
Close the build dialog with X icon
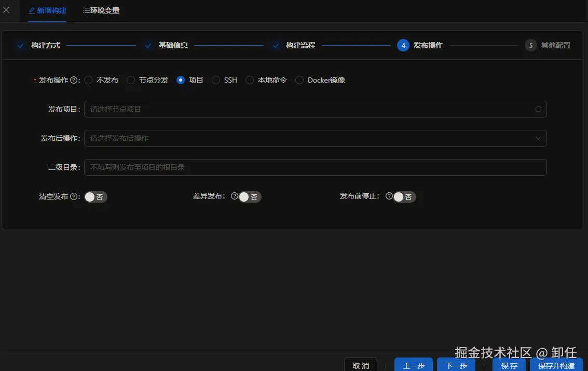pos(6,10)
